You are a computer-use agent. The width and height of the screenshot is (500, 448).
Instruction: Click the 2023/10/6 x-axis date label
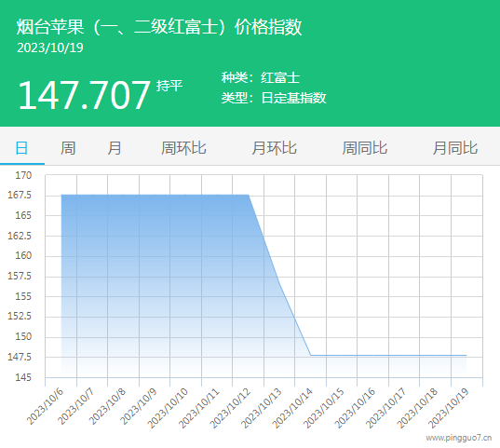[x=45, y=406]
